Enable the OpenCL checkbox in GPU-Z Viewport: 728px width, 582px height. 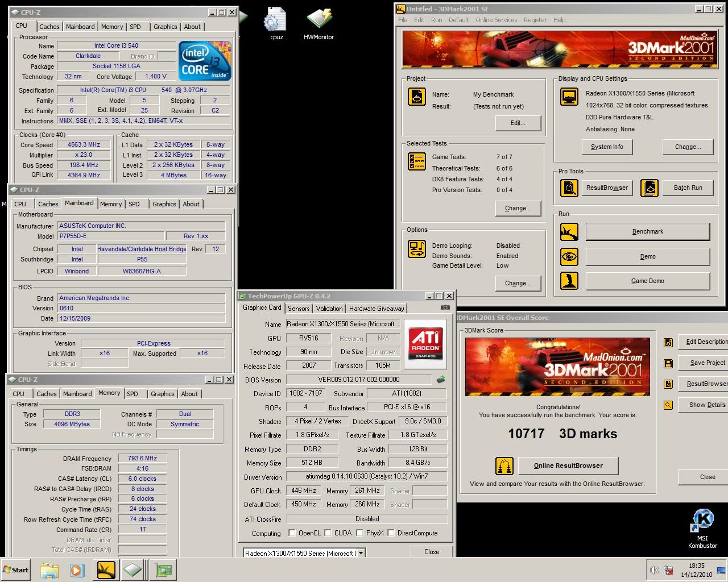[x=292, y=533]
